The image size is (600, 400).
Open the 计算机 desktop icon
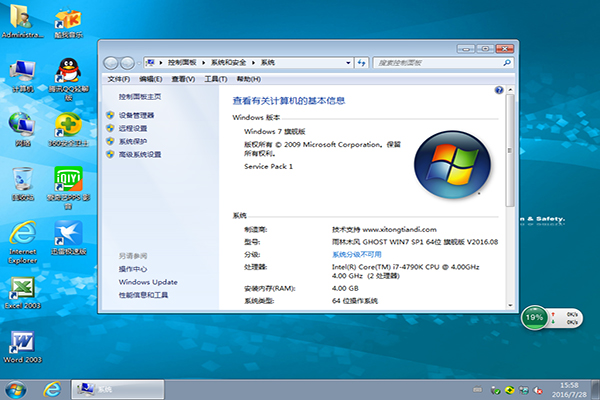point(23,76)
